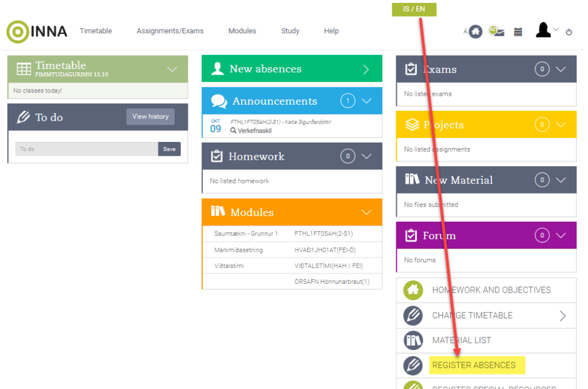The image size is (588, 389).
Task: Open the Modules menu item
Action: (x=242, y=31)
